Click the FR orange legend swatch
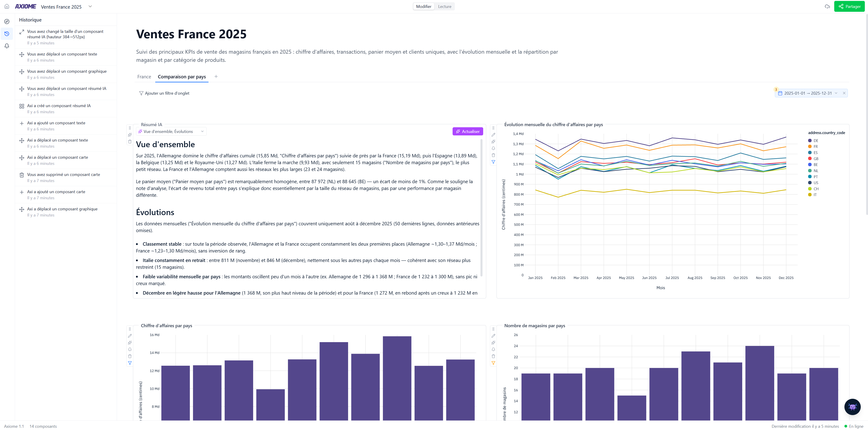The image size is (868, 430). (x=810, y=147)
